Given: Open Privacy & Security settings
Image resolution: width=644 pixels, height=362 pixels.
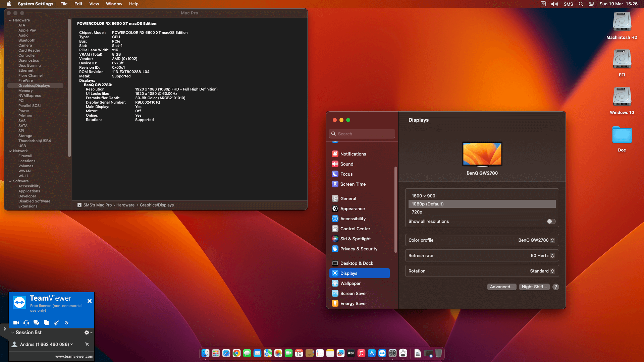Looking at the screenshot, I should 359,249.
